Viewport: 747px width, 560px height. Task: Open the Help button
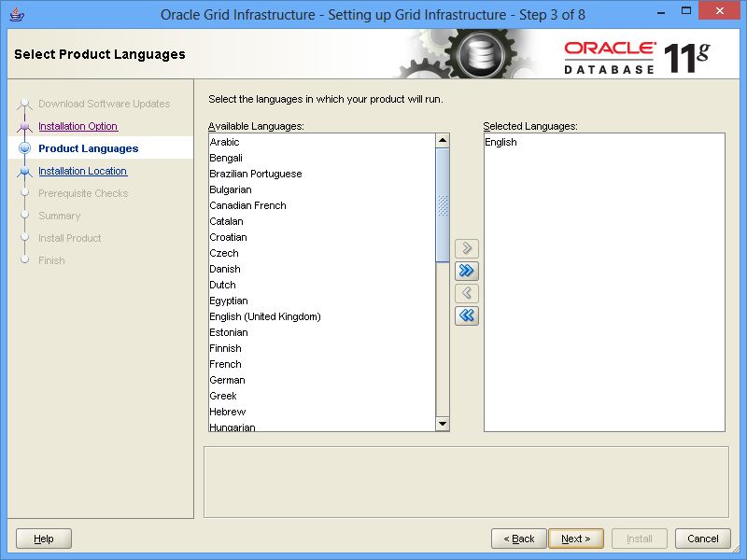coord(44,539)
